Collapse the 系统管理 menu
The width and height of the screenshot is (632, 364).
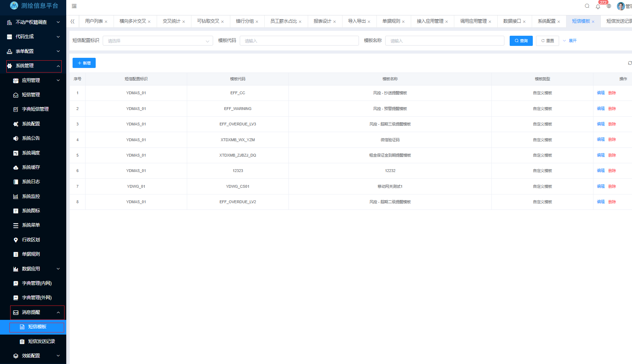point(34,66)
